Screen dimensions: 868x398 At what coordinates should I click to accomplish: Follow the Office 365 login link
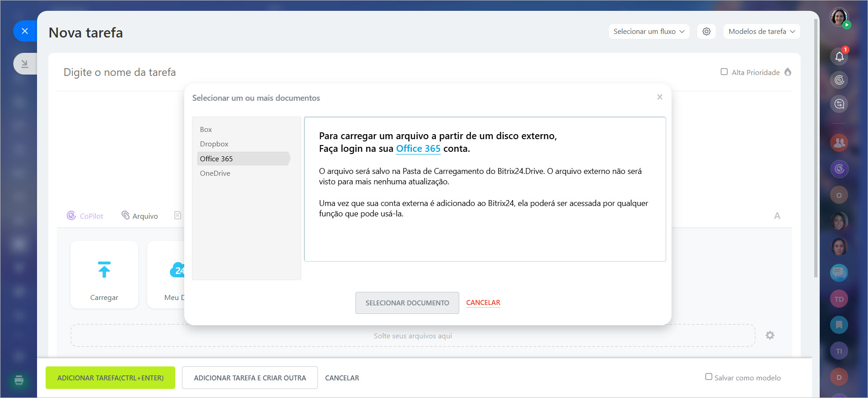(418, 149)
